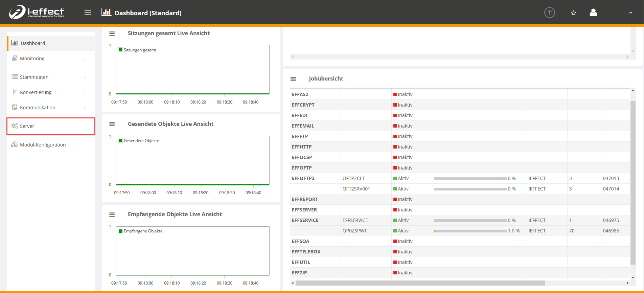Click the Jobübersicht horizontal scrollbar
644x293 pixels.
pos(420,283)
